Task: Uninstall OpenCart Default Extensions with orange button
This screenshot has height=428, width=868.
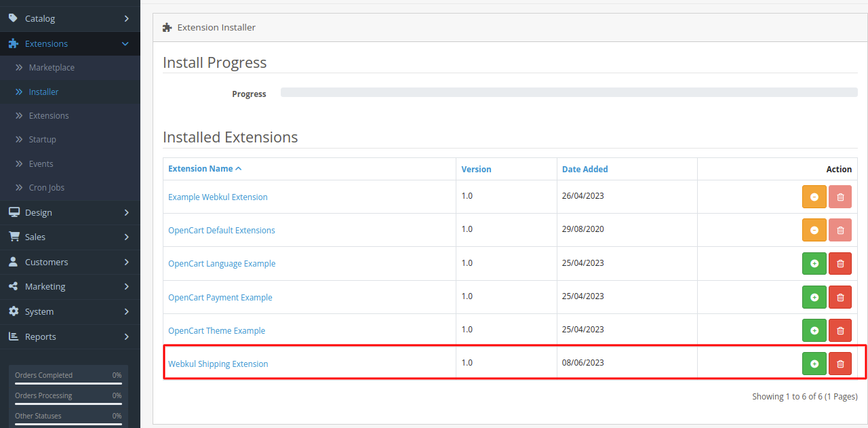Action: pos(814,230)
